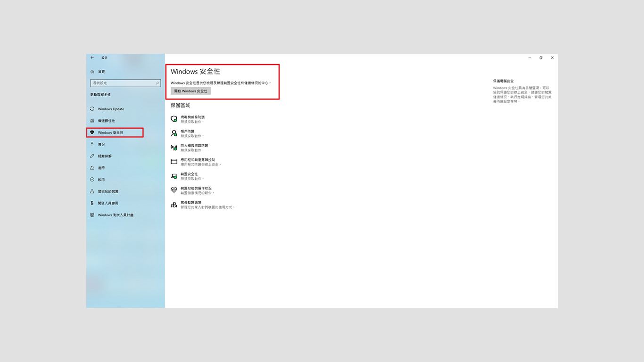Screen dimensions: 644x362
Task: Click the 更新與安全性 sidebar heading
Action: pos(100,95)
